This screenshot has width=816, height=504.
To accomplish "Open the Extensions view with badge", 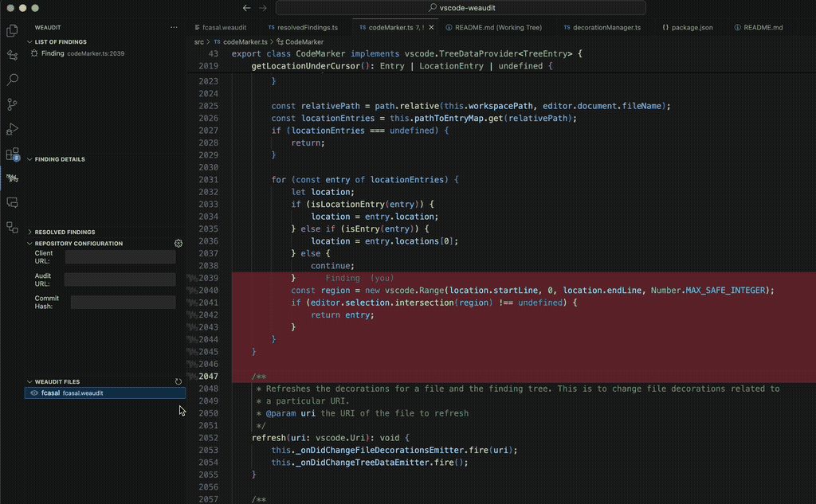I will point(12,154).
